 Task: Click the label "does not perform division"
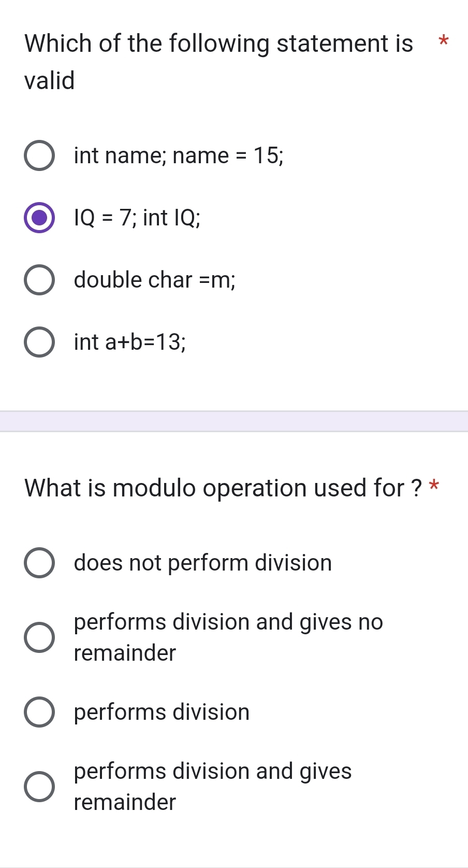[202, 563]
